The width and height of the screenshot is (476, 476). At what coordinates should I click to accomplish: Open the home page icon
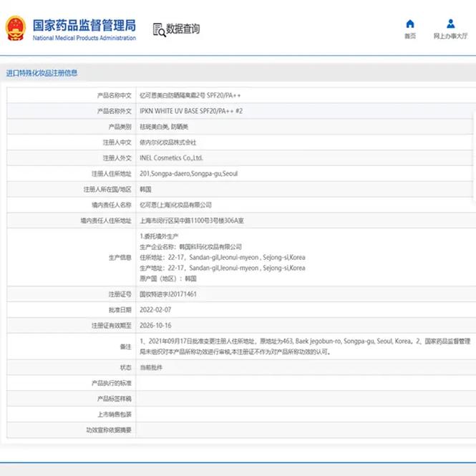pos(410,24)
